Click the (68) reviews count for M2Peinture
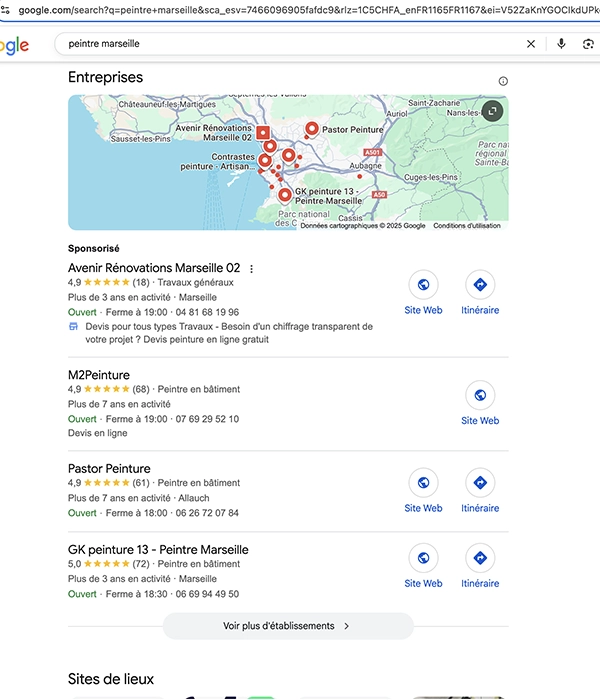The image size is (600, 700). 141,389
